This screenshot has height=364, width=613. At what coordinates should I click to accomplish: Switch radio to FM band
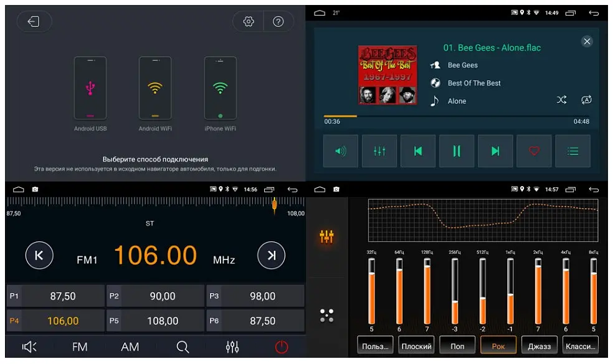(x=80, y=347)
